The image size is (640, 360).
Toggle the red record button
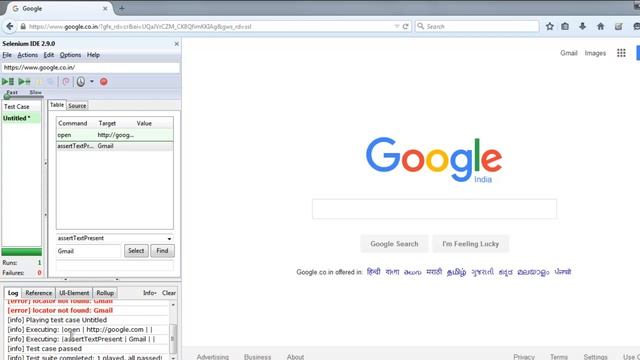coord(104,82)
